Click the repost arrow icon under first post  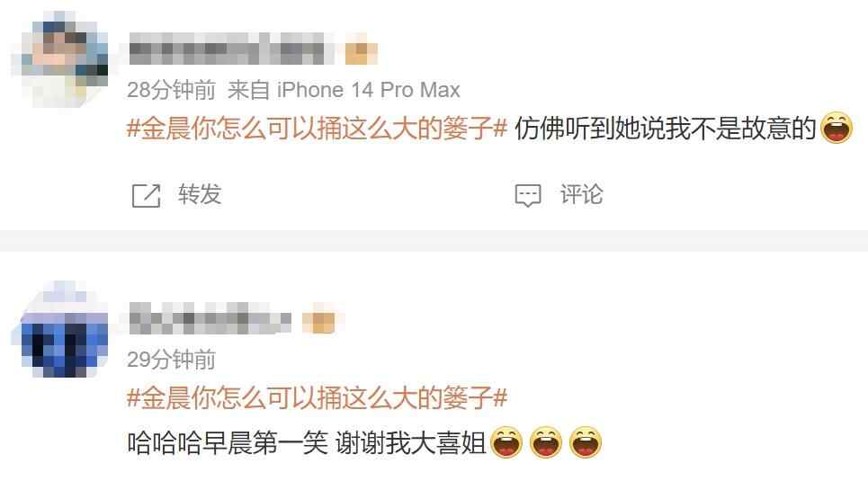pos(146,195)
